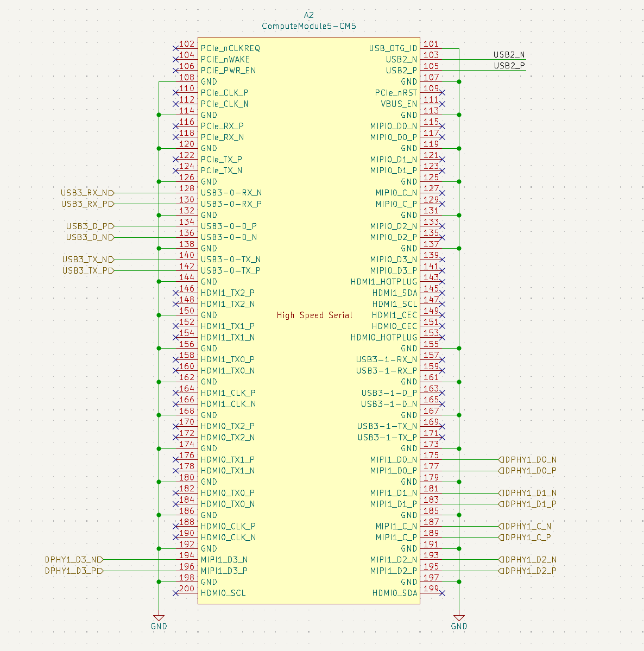
Task: Select the USB2_P net label
Action: click(509, 66)
